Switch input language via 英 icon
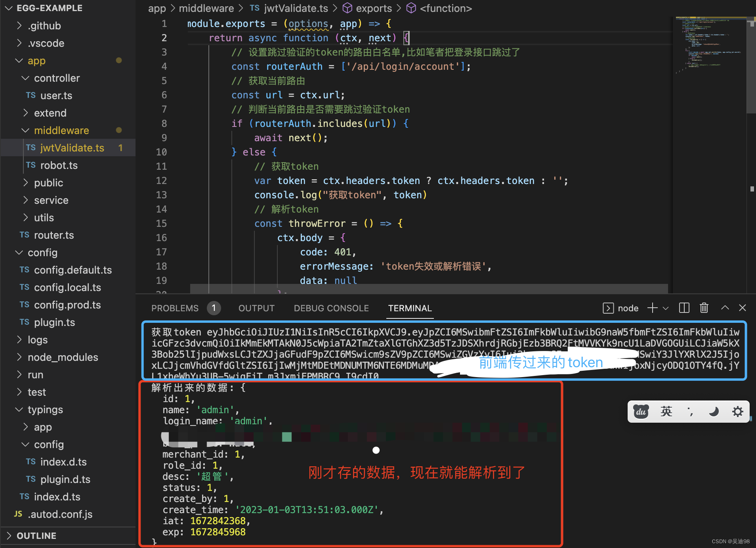Screen dimensions: 756x548 (666, 412)
